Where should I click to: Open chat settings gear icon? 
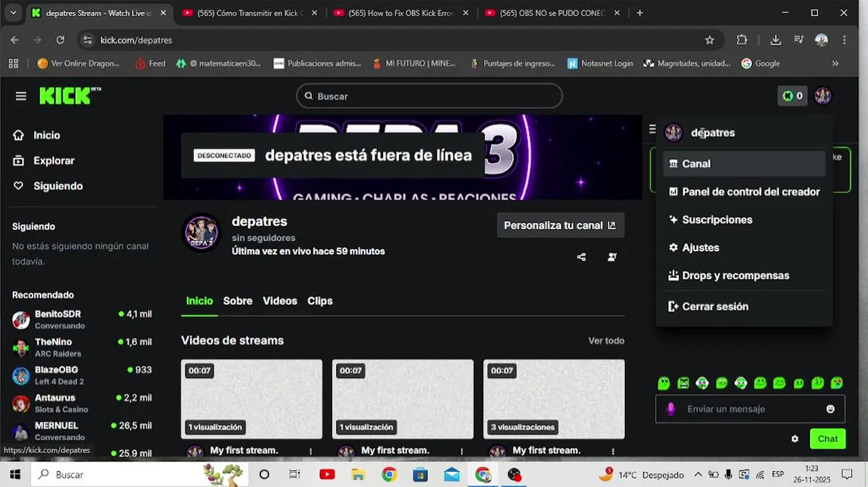pos(795,439)
